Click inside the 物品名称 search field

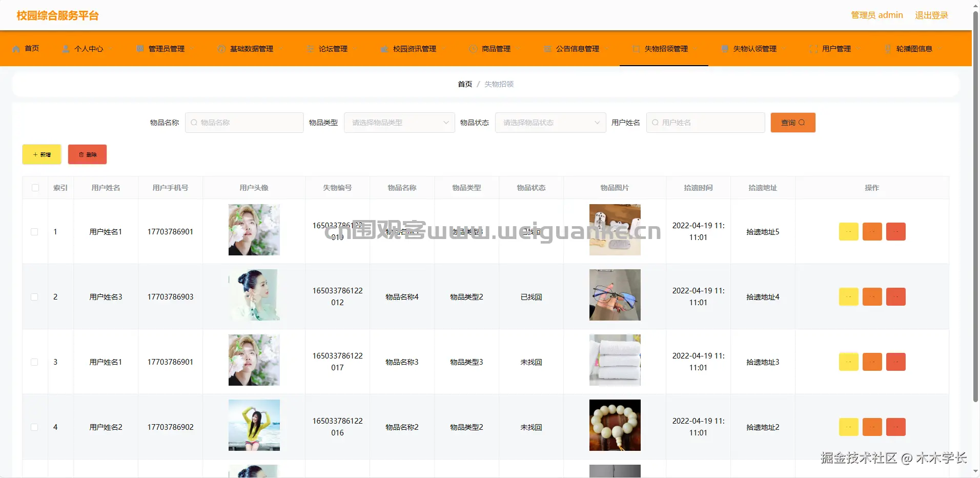tap(244, 123)
